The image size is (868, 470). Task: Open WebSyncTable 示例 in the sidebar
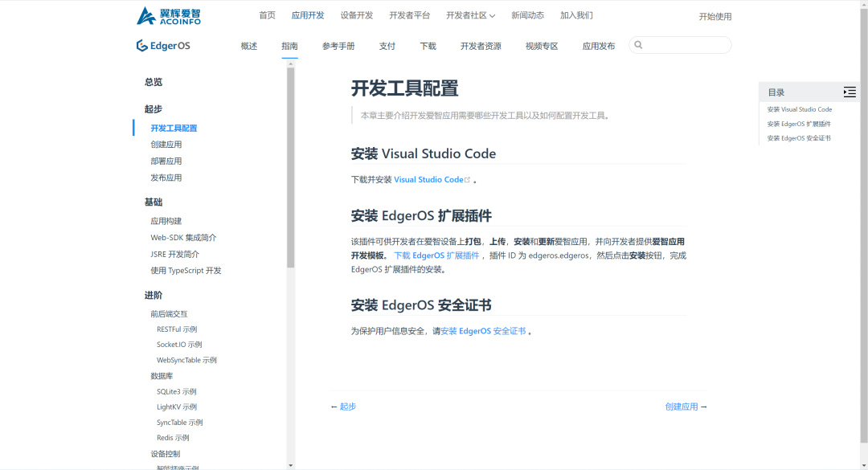186,360
